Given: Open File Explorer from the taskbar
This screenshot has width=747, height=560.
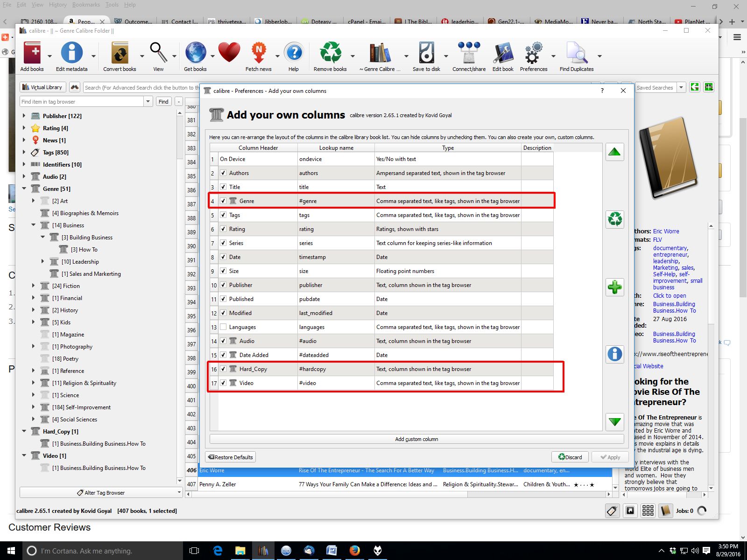Looking at the screenshot, I should coord(240,551).
